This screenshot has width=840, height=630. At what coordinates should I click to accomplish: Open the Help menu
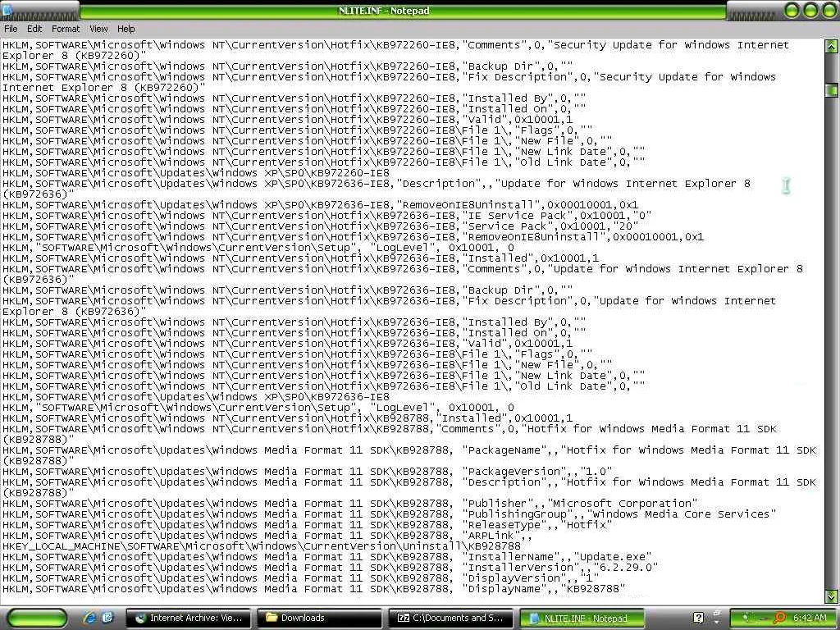click(x=126, y=29)
